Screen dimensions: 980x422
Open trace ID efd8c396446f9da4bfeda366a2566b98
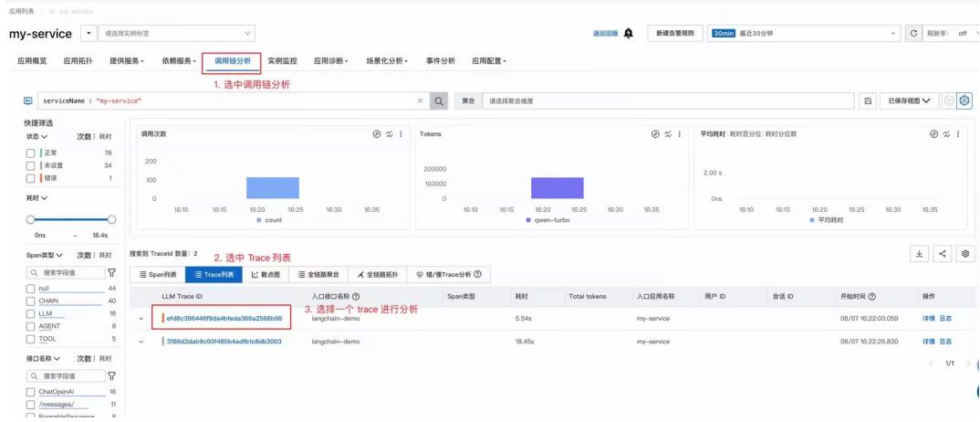pyautogui.click(x=224, y=318)
